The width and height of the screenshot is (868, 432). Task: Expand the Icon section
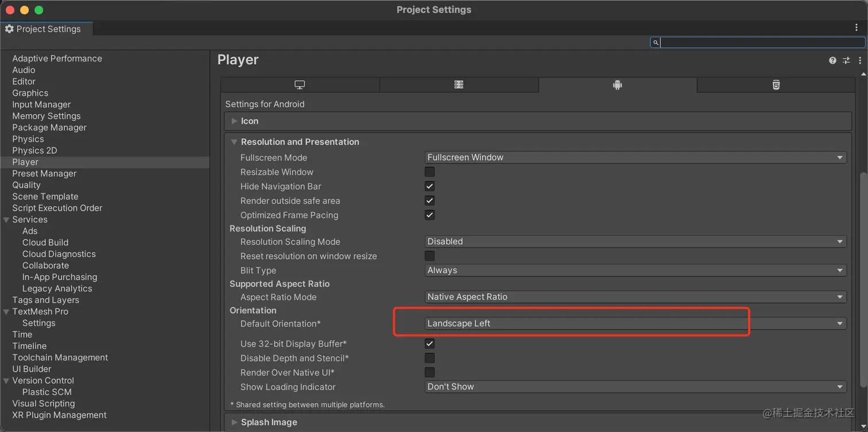point(250,121)
